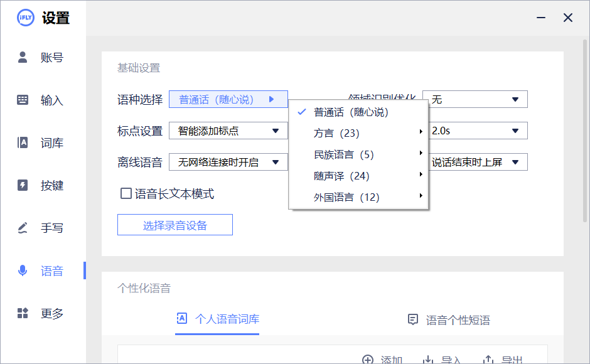Viewport: 590px width, 364px height.
Task: Switch to the 语音个性短语 tab
Action: click(449, 320)
